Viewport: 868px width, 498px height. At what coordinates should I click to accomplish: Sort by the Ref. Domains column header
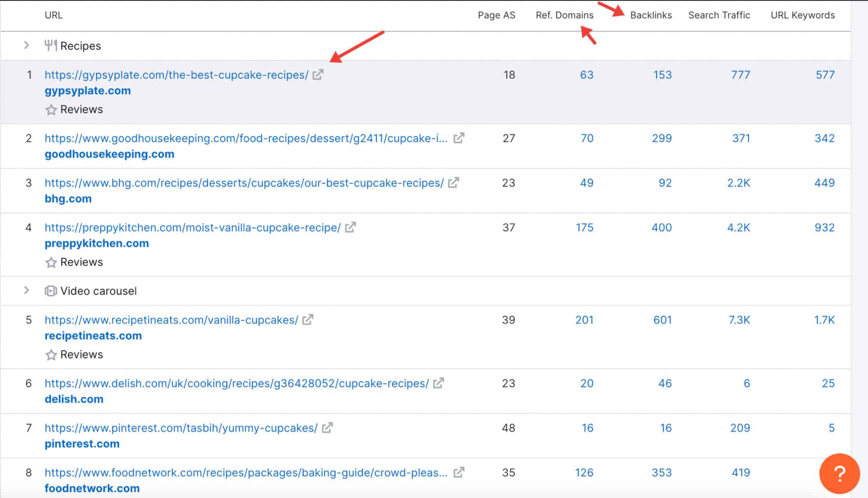pyautogui.click(x=565, y=15)
